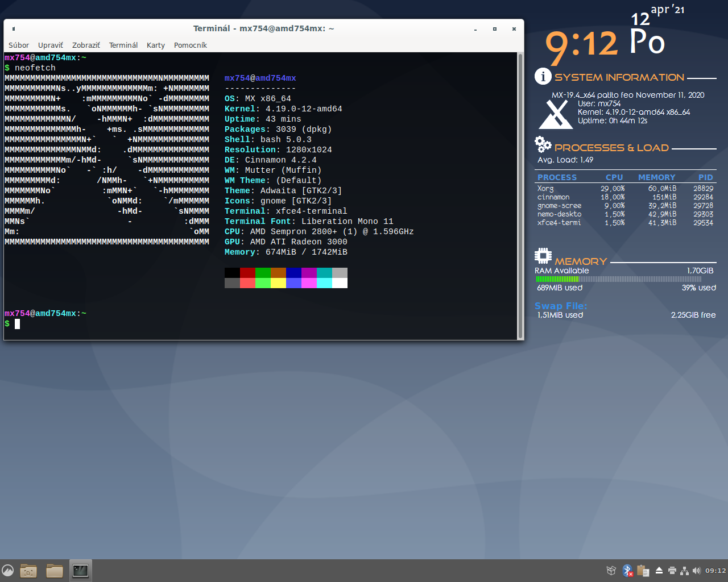
Task: Click the System Information info icon
Action: pyautogui.click(x=543, y=76)
